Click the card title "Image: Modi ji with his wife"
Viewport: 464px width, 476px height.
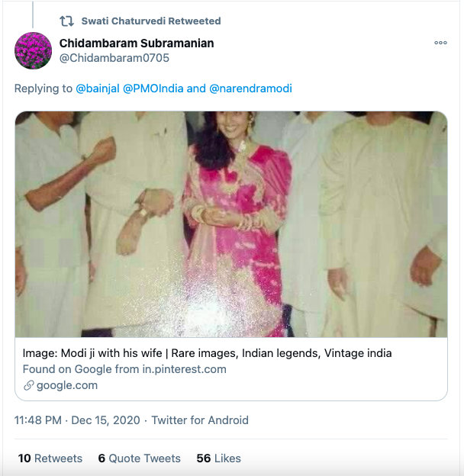(x=206, y=353)
